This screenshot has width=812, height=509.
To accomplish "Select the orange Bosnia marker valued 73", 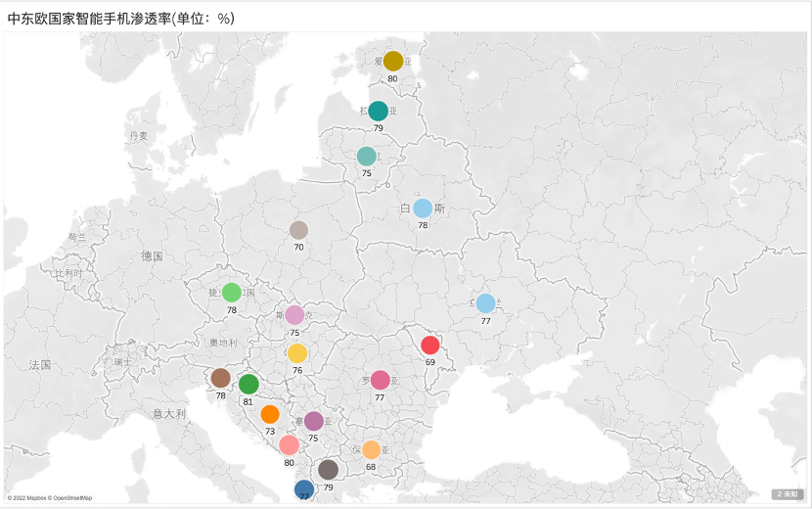I will (270, 414).
